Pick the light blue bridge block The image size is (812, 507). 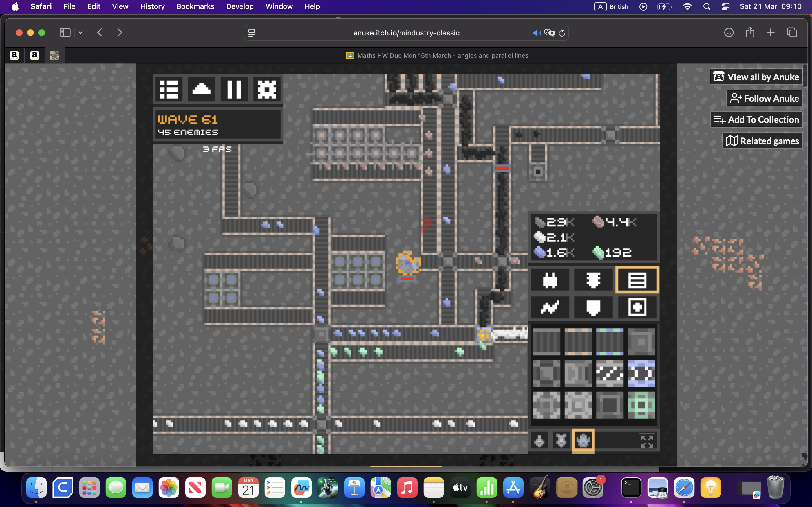(641, 373)
